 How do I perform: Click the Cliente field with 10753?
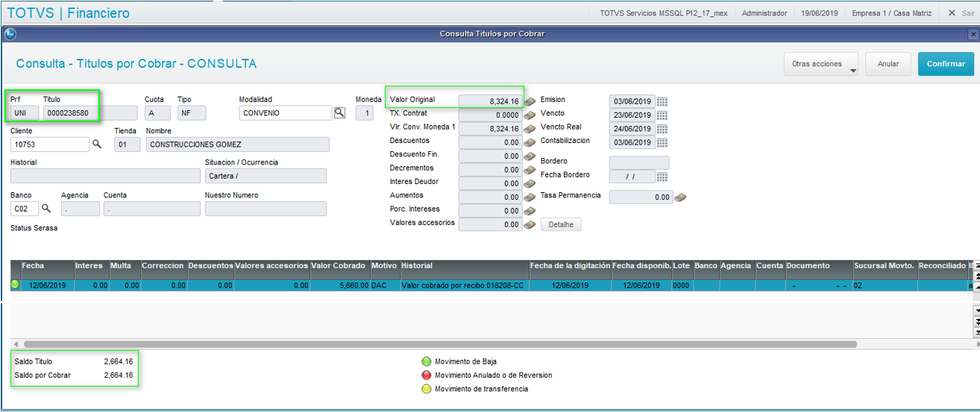pyautogui.click(x=50, y=145)
